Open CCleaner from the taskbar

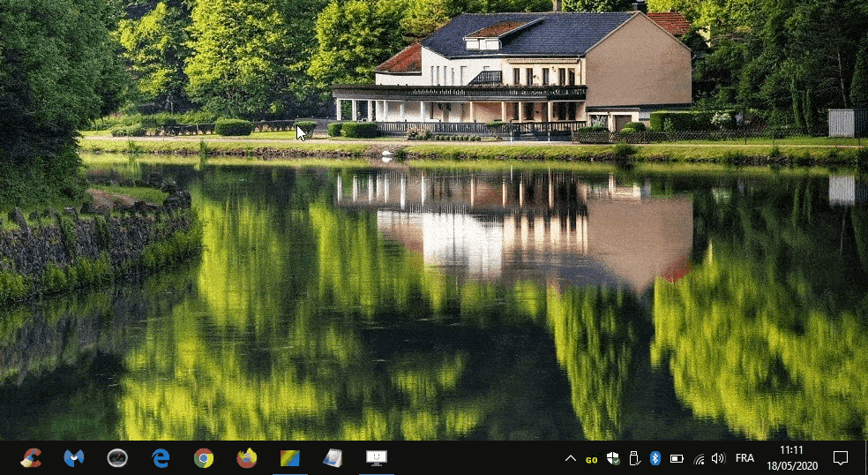click(31, 458)
